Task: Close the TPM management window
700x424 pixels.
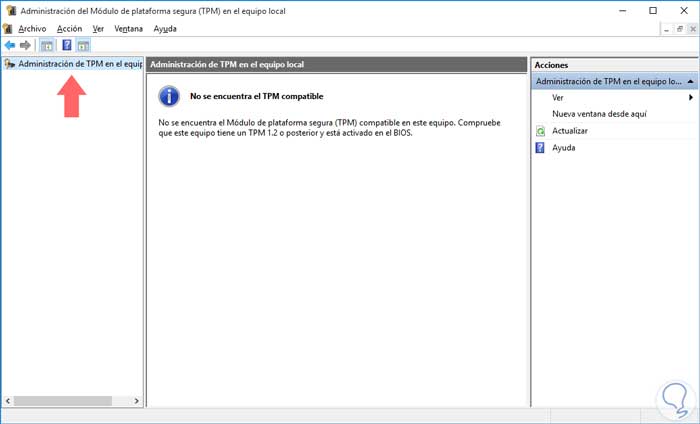Action: 684,11
